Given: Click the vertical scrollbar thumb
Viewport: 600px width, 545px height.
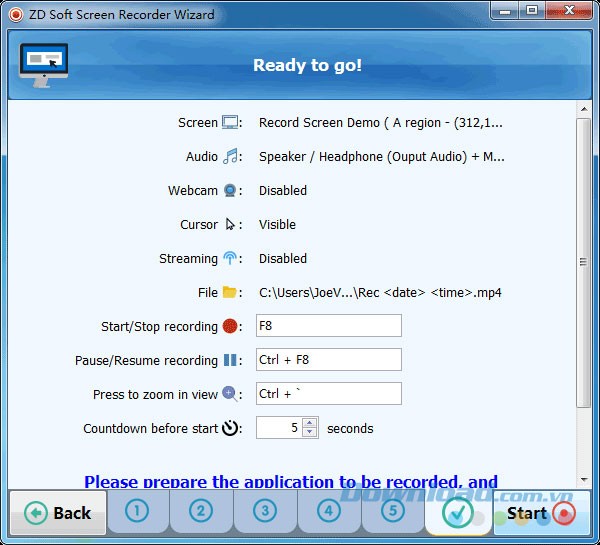Looking at the screenshot, I should 584,262.
